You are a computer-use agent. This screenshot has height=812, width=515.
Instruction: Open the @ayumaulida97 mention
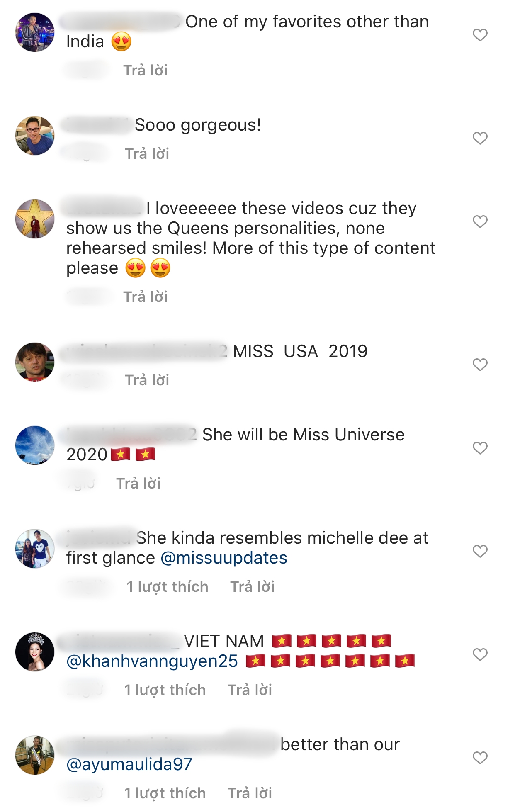[x=129, y=764]
